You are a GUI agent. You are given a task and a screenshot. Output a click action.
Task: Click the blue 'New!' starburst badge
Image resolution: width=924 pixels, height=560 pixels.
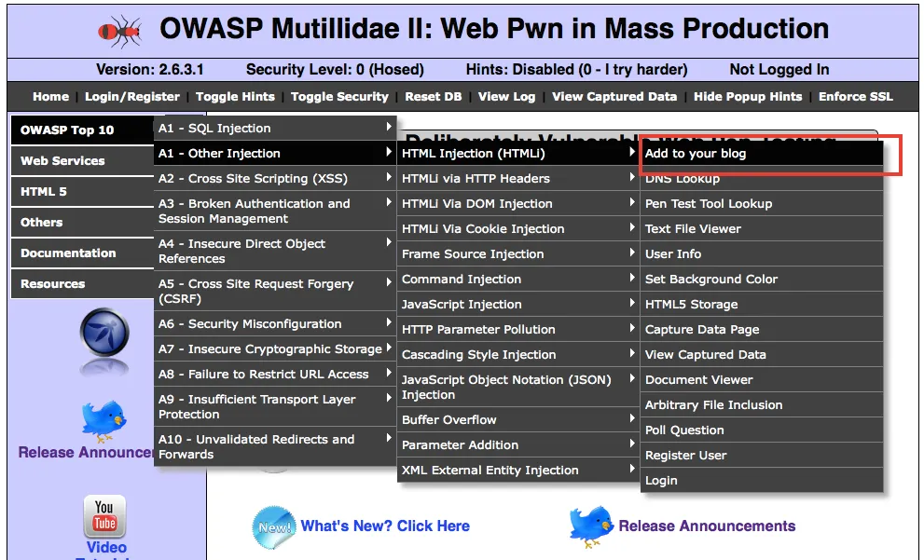point(274,526)
